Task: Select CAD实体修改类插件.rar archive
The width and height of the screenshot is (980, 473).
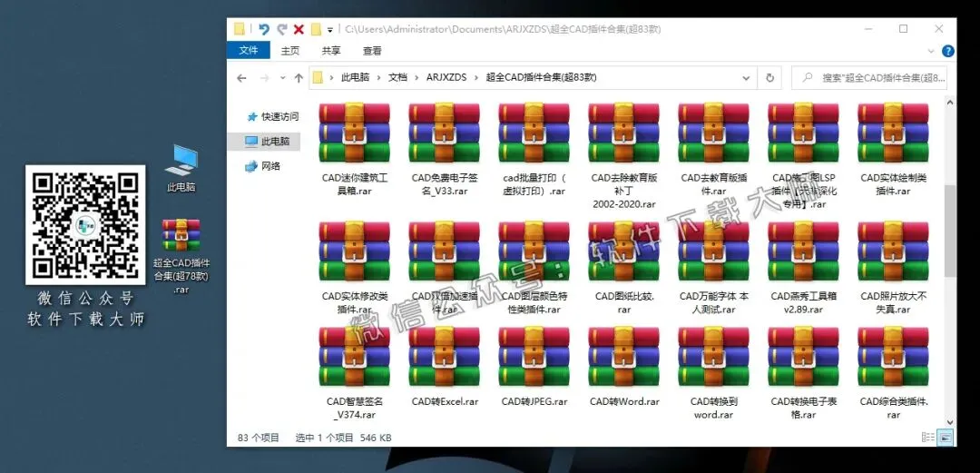Action: click(355, 268)
